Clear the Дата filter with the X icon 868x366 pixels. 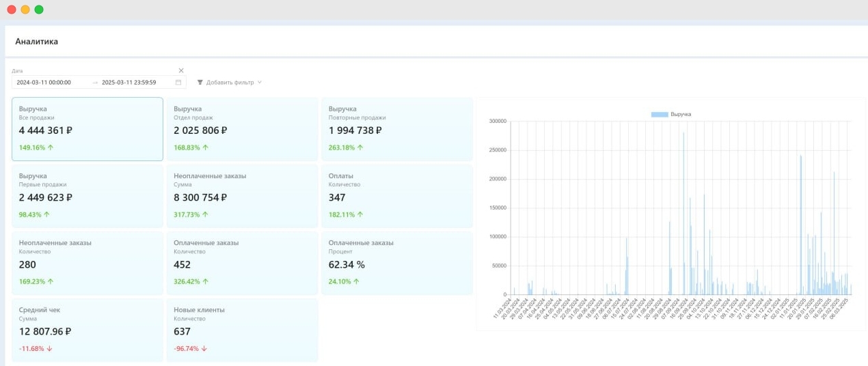181,70
